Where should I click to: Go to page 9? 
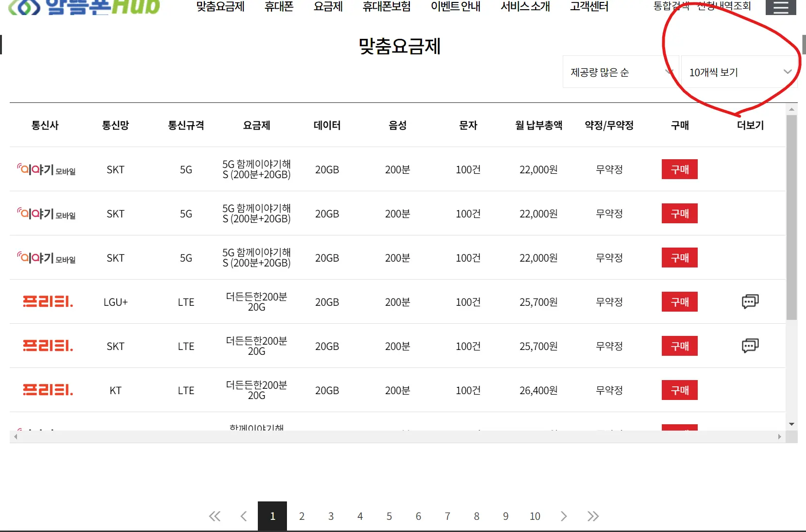point(505,516)
